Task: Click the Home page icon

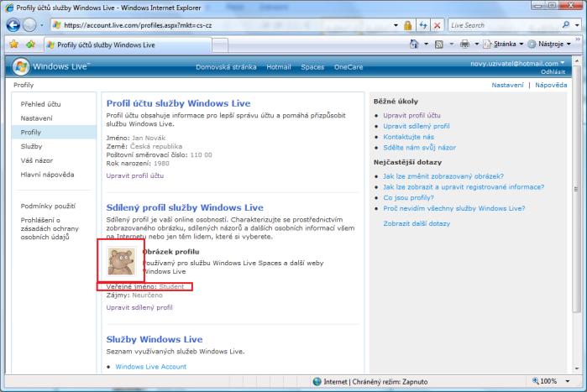Action: click(414, 44)
